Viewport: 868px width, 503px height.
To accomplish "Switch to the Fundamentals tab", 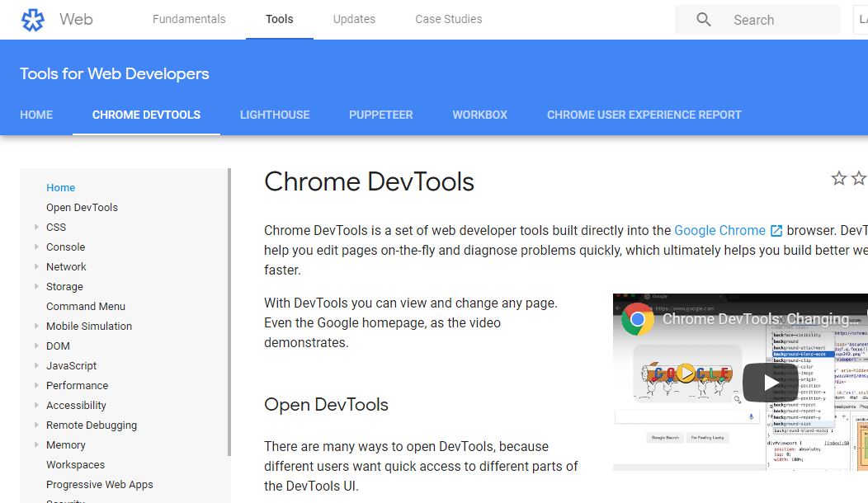I will pos(189,19).
